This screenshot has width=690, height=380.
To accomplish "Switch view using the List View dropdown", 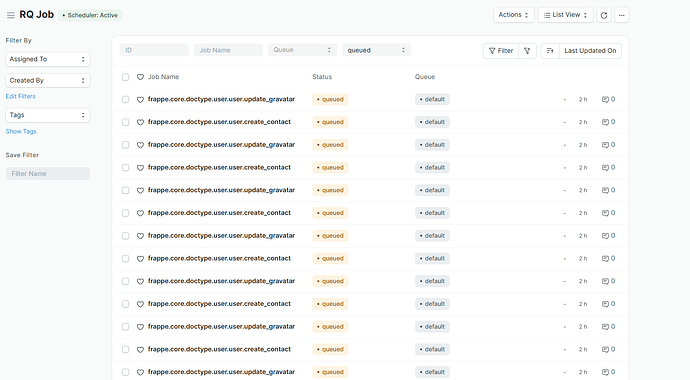I will click(565, 15).
